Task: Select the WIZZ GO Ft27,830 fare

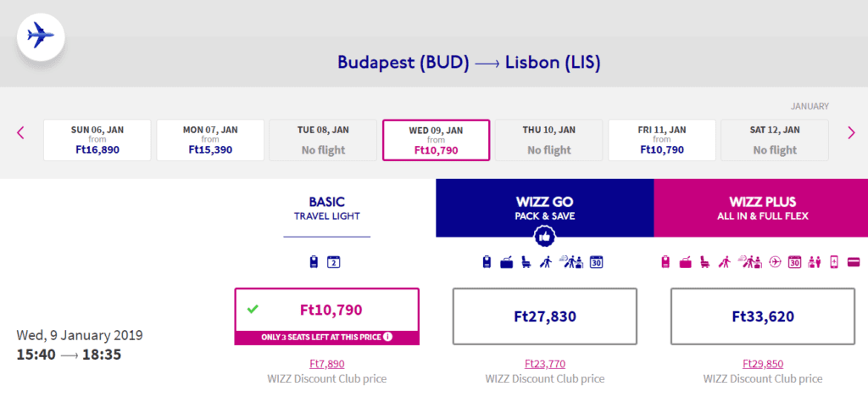Action: pyautogui.click(x=545, y=316)
